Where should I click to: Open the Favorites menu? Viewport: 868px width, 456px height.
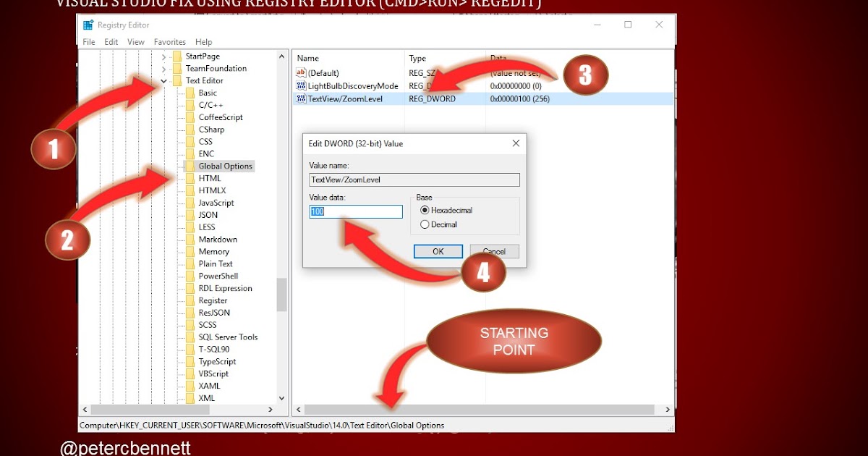(x=170, y=41)
